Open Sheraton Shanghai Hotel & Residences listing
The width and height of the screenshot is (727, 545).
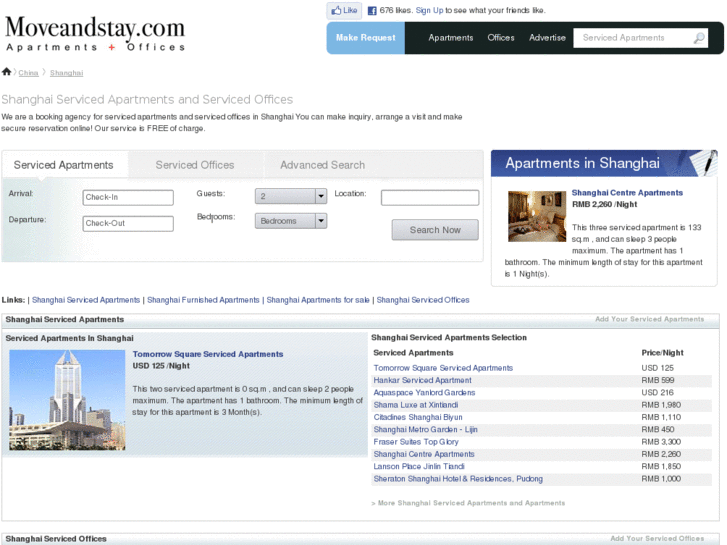(458, 479)
